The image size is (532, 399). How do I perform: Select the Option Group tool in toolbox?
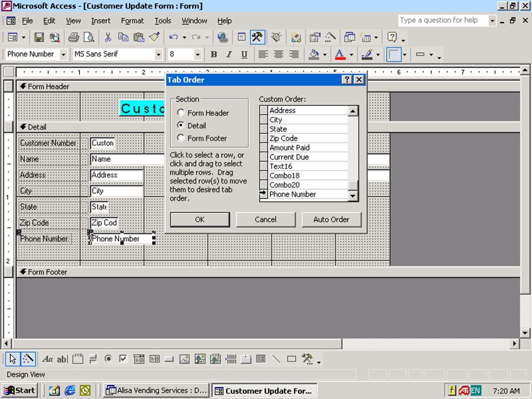pos(78,359)
